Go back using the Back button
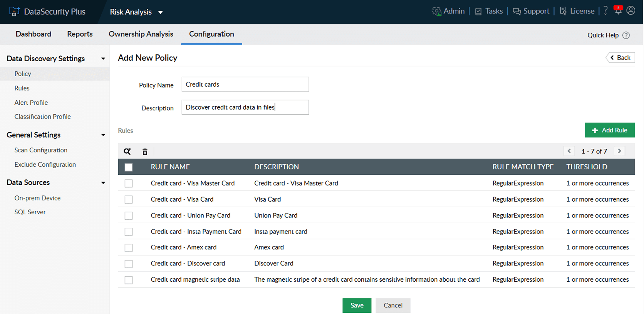Screen dimensions: 644x314 tap(621, 58)
